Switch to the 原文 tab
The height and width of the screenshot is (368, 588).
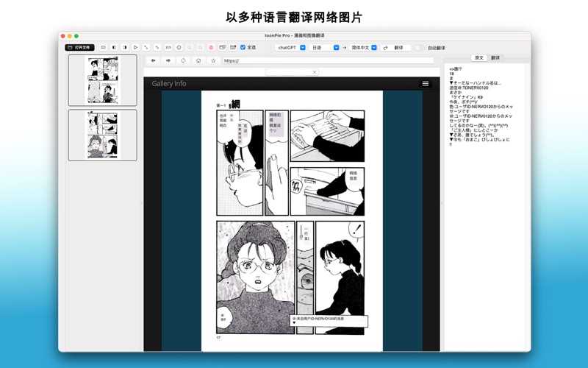coord(479,57)
